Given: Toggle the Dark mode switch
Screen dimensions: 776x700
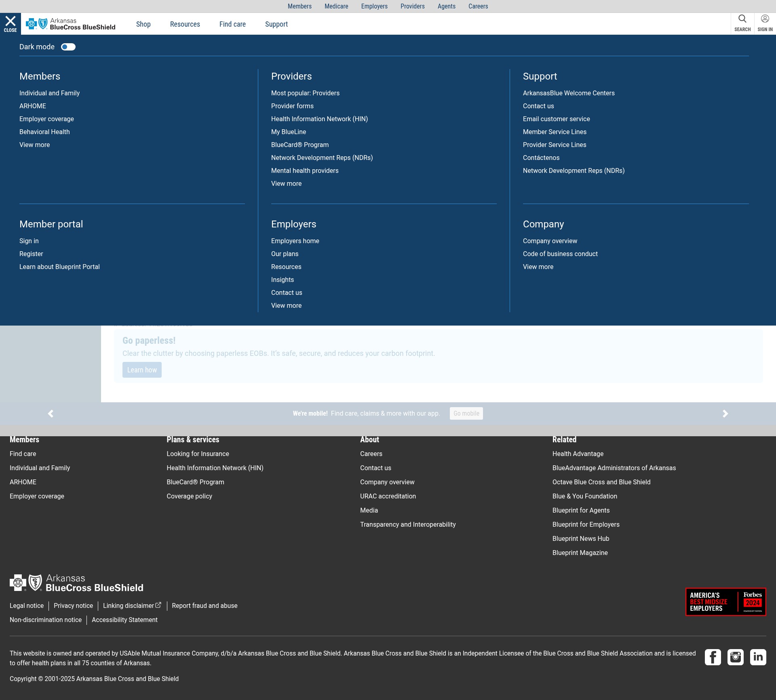Looking at the screenshot, I should click(x=68, y=47).
